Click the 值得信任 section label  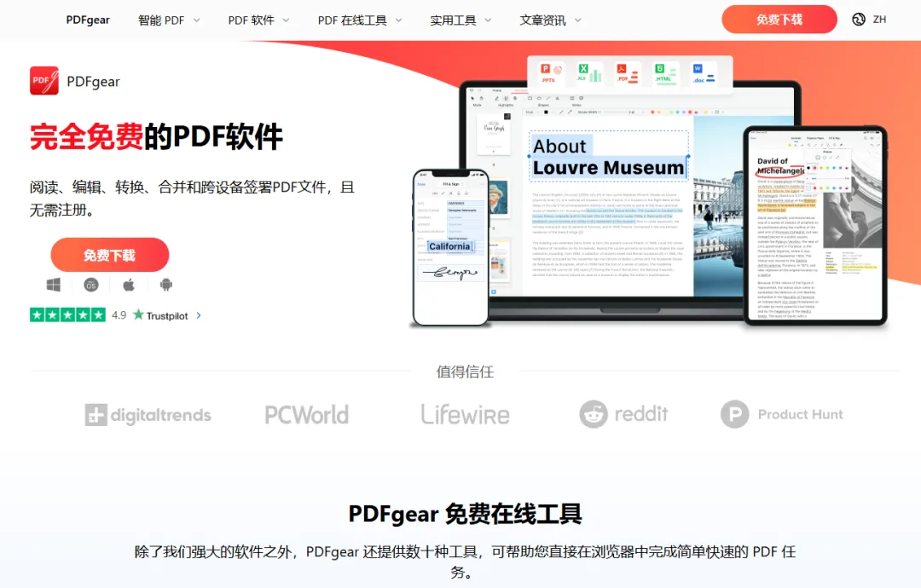[x=466, y=372]
